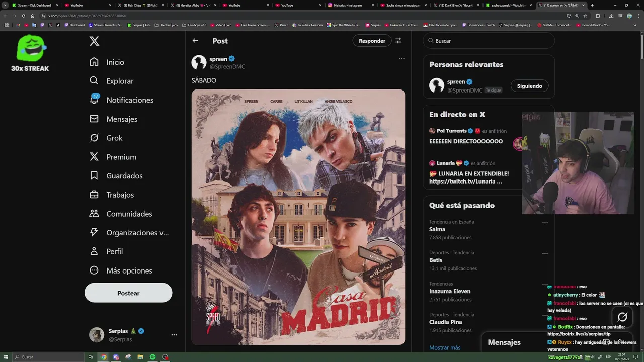The width and height of the screenshot is (644, 362).
Task: Click the taskbar Buscar search box
Action: [x=48, y=357]
